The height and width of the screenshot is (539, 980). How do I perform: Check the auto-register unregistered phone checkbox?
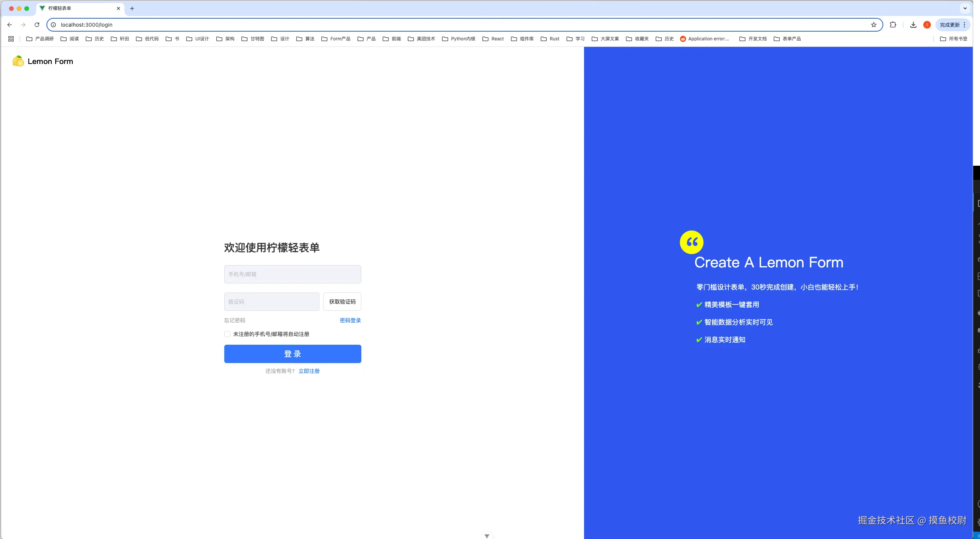pos(227,334)
